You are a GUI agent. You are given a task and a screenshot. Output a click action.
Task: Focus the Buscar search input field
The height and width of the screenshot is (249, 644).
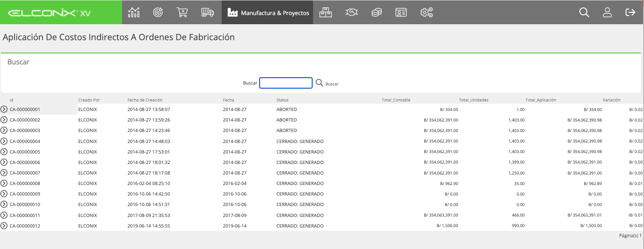[x=286, y=83]
